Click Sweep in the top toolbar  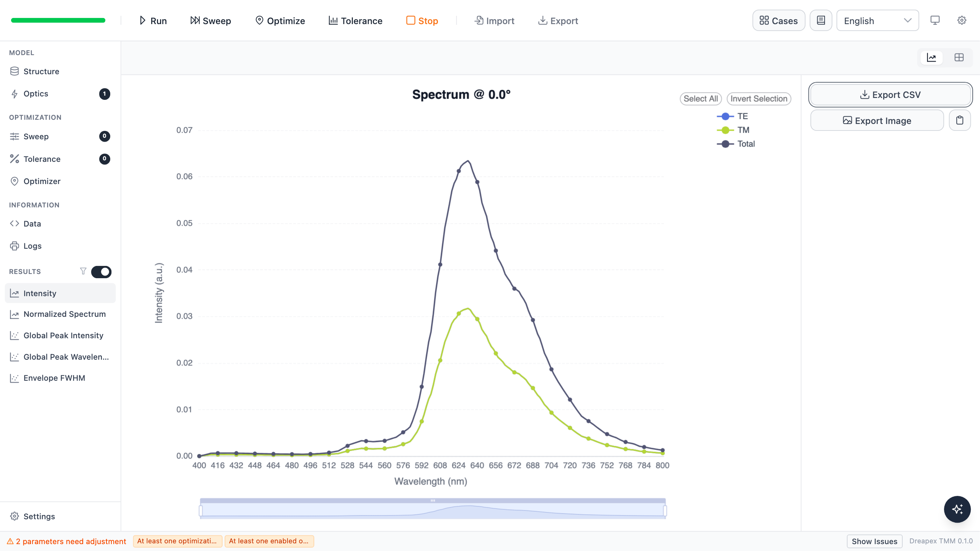211,21
